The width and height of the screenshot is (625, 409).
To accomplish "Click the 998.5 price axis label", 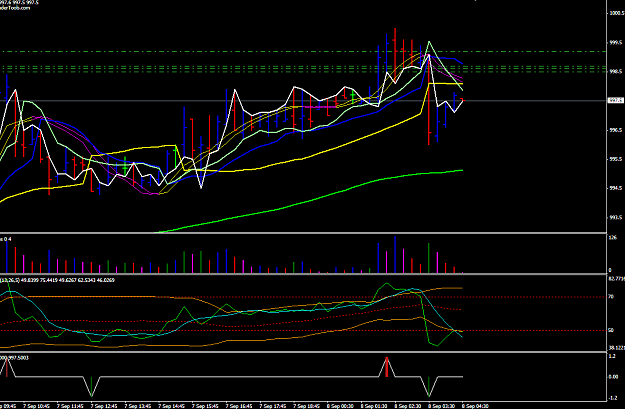I will click(616, 72).
